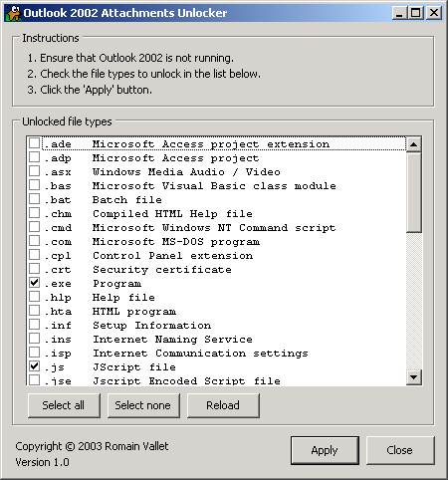Tick the .inf Setup Information checkbox
The height and width of the screenshot is (480, 448).
35,325
